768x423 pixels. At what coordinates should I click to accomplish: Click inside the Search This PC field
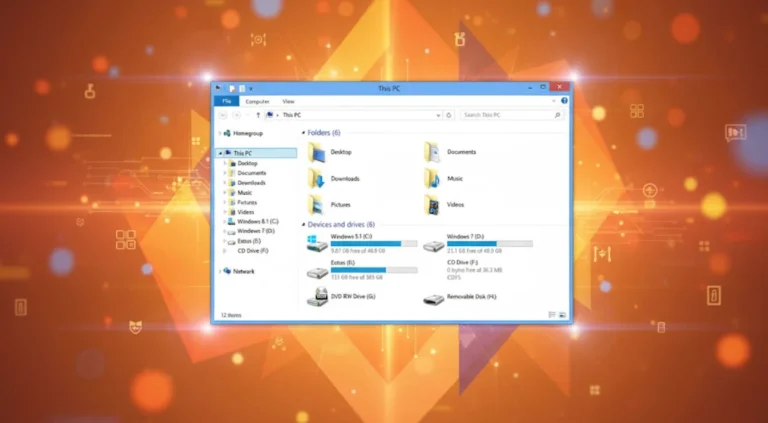[x=511, y=115]
